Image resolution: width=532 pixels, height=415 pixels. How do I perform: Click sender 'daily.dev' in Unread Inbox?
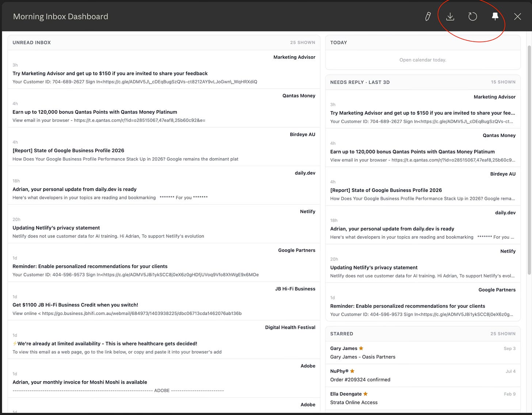point(305,173)
